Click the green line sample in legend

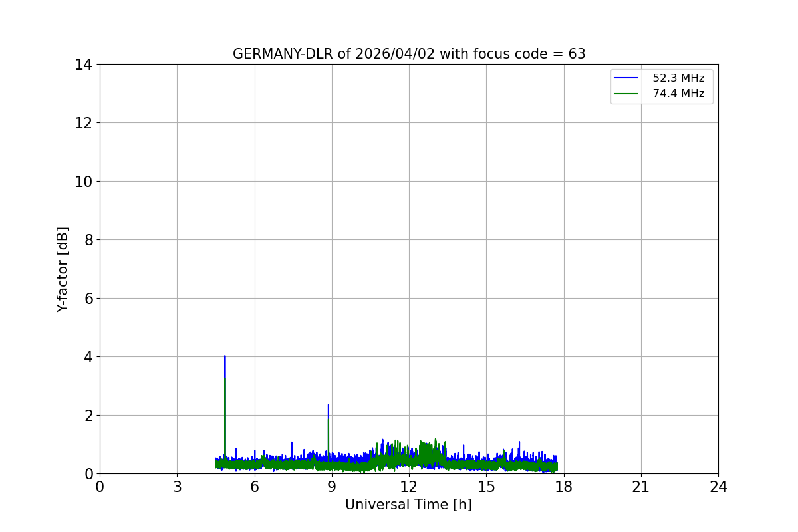pos(626,94)
